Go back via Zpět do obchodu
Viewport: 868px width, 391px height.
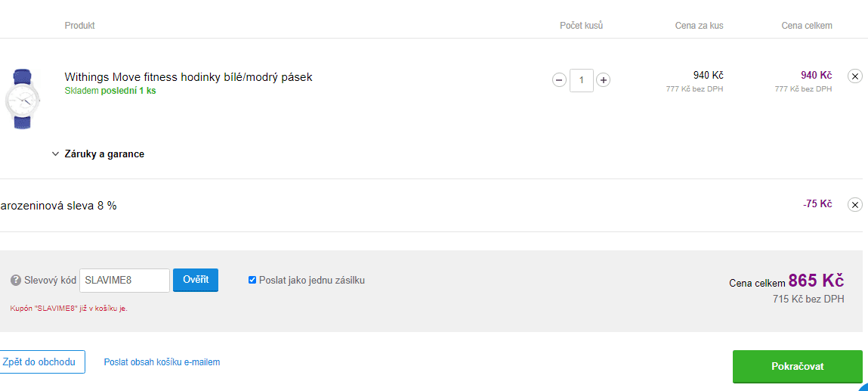tap(40, 362)
